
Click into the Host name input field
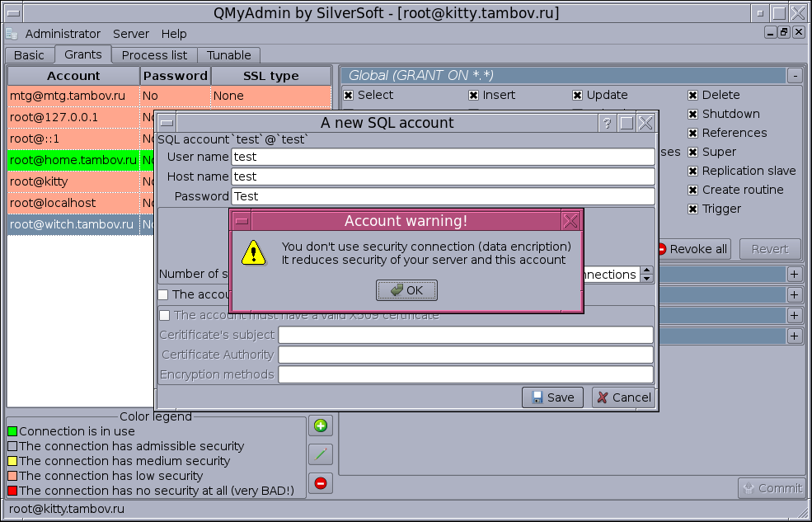coord(443,176)
